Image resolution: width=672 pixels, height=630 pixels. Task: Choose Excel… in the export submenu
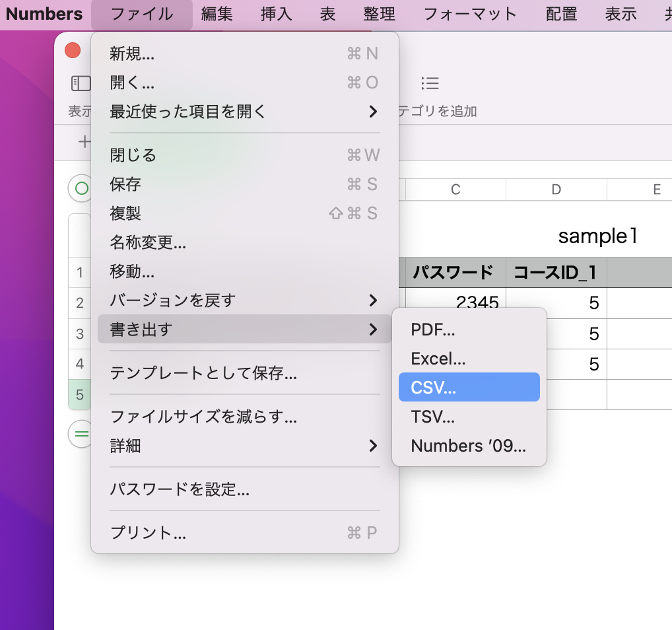point(469,359)
